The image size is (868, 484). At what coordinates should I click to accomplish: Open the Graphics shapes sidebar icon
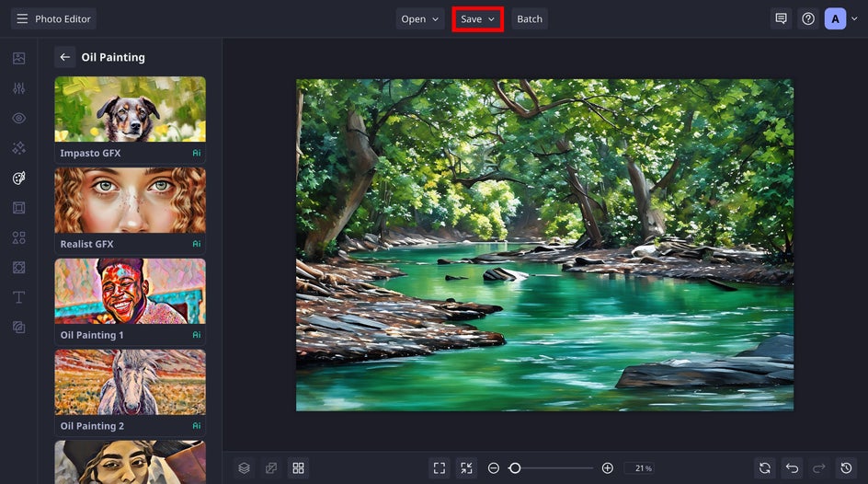(18, 237)
